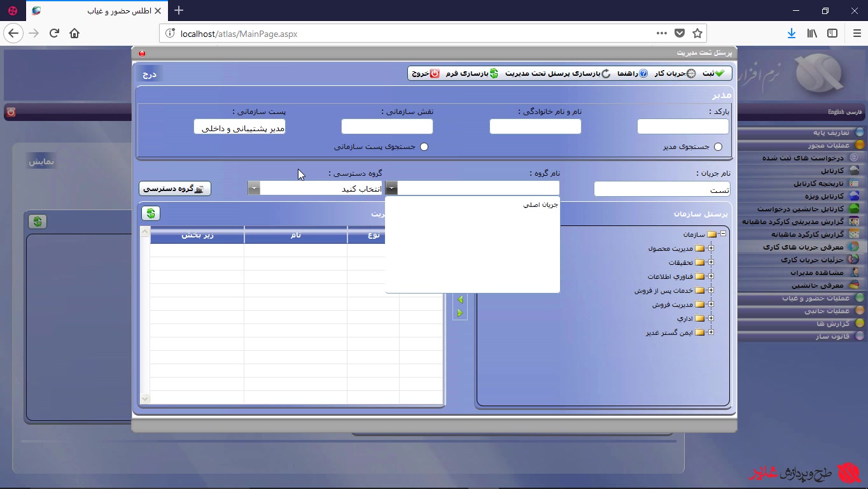Open the گروه دسترسی dropdown arrow

[x=254, y=188]
